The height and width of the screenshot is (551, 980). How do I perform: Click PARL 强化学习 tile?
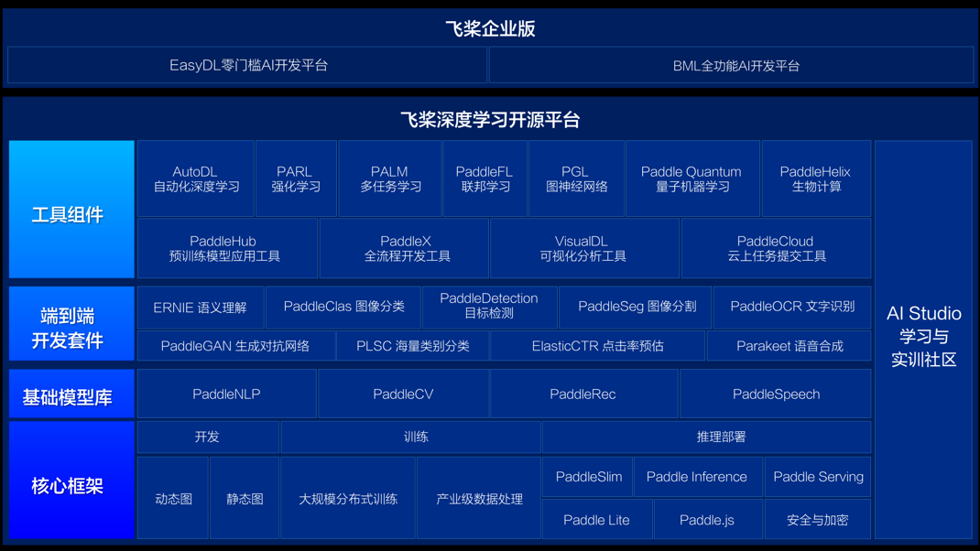pyautogui.click(x=296, y=178)
